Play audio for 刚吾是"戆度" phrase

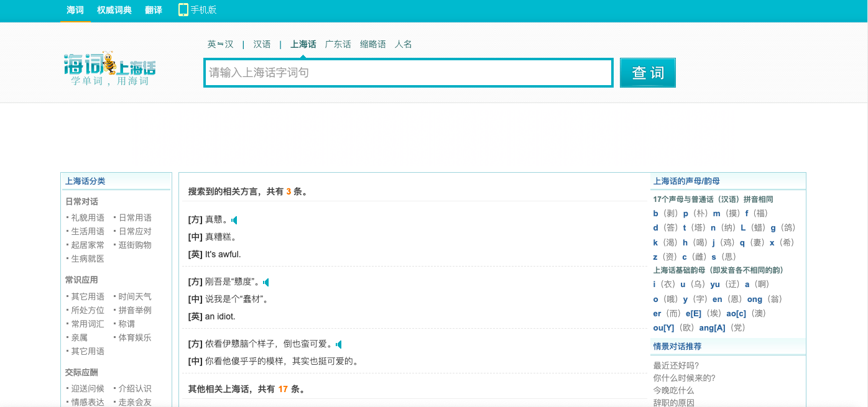[x=266, y=282]
